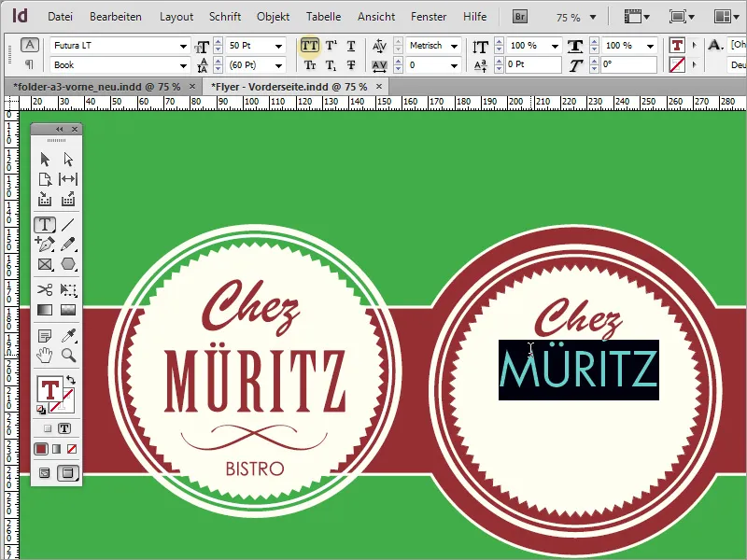
Task: Select the Gap tool
Action: [68, 179]
